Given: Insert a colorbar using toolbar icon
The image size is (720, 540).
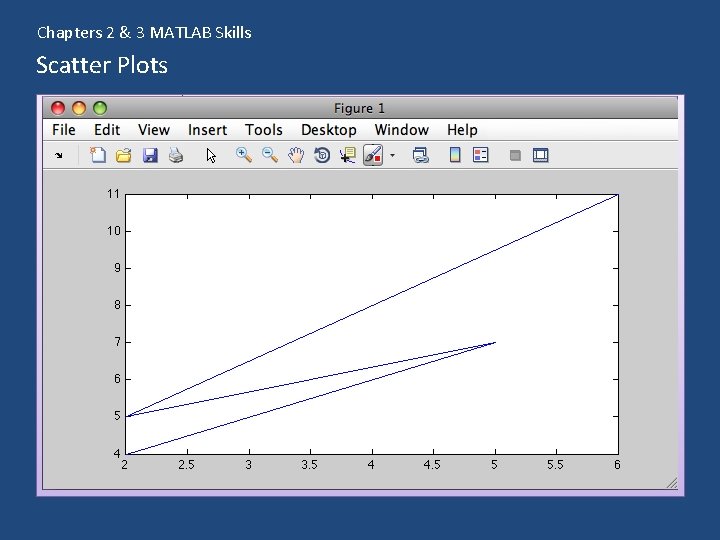Looking at the screenshot, I should click(455, 155).
